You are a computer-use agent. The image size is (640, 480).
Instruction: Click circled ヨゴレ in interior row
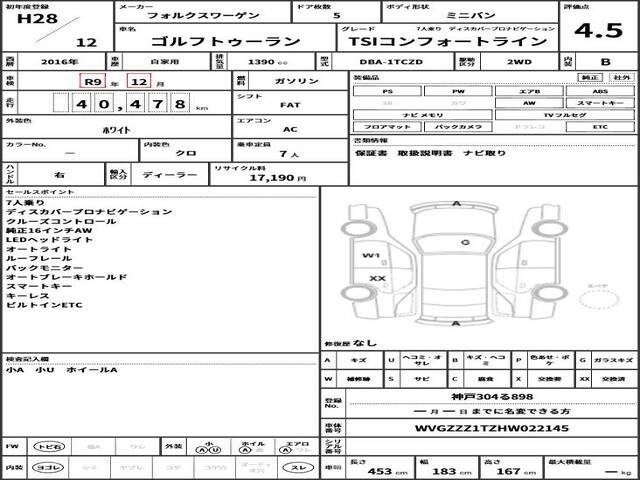49,468
